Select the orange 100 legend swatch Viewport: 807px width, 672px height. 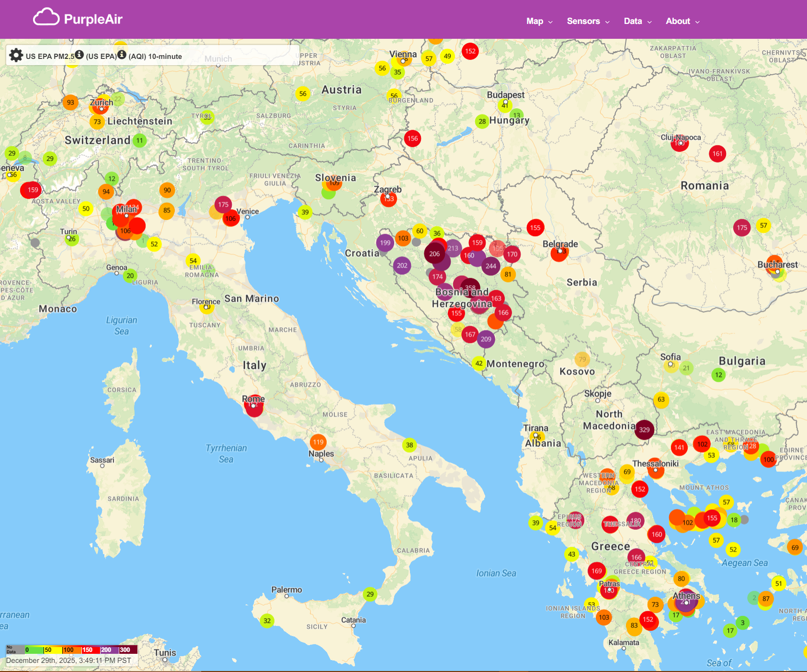click(x=72, y=649)
